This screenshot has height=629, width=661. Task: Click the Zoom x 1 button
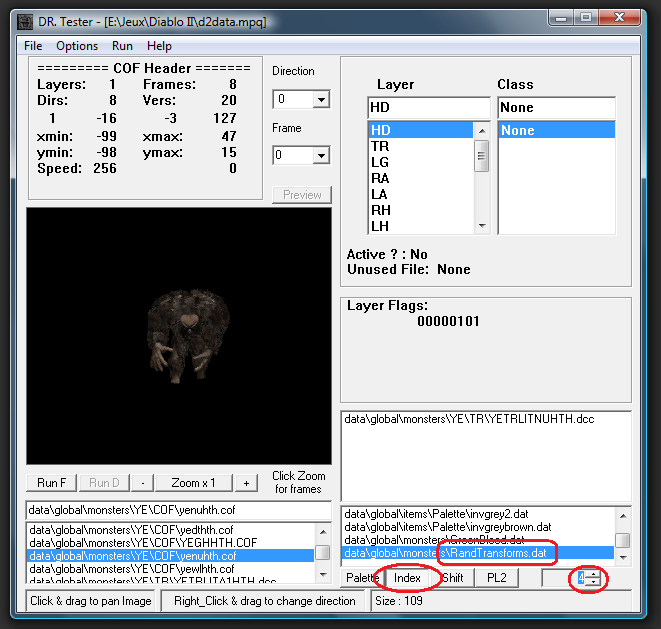pos(193,483)
